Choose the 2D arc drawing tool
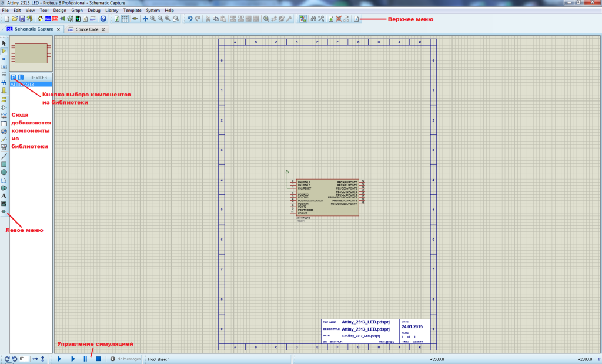The height and width of the screenshot is (364, 602). coord(4,180)
